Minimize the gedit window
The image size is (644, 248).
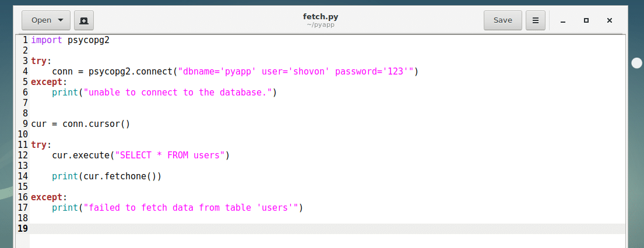(x=563, y=20)
